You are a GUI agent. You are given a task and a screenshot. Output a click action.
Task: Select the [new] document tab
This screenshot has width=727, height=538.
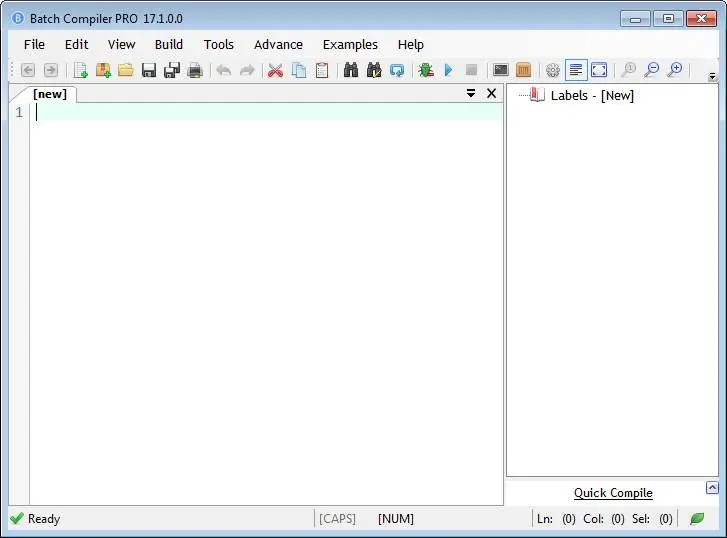(50, 94)
